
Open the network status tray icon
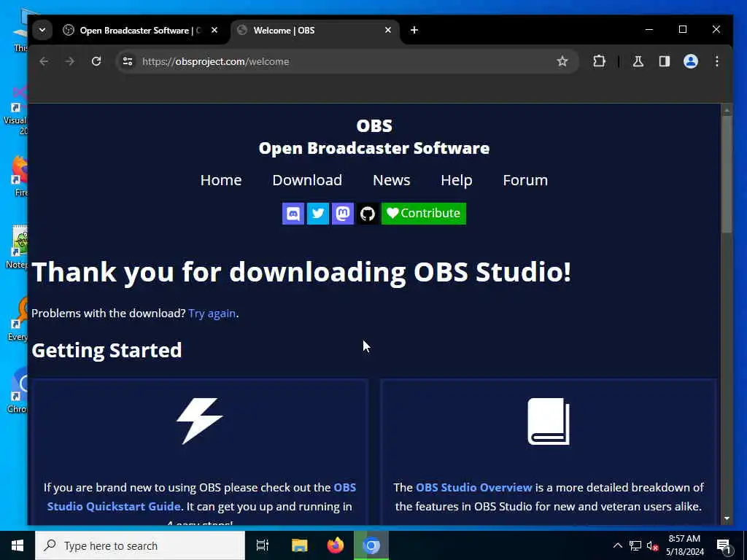(x=635, y=545)
